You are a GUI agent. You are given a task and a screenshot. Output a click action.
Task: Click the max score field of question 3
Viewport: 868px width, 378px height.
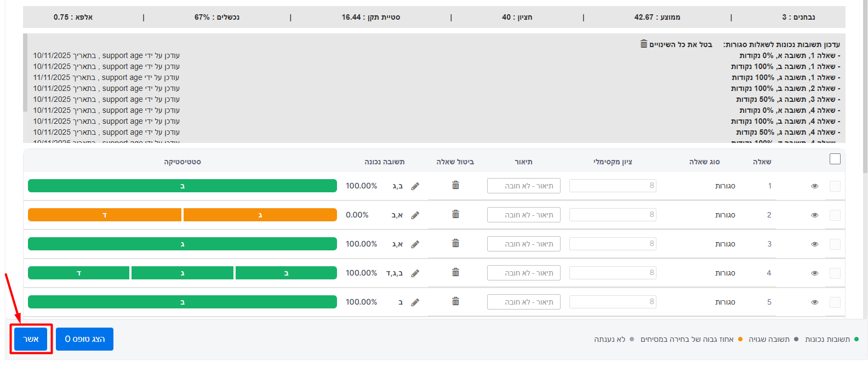pos(613,244)
